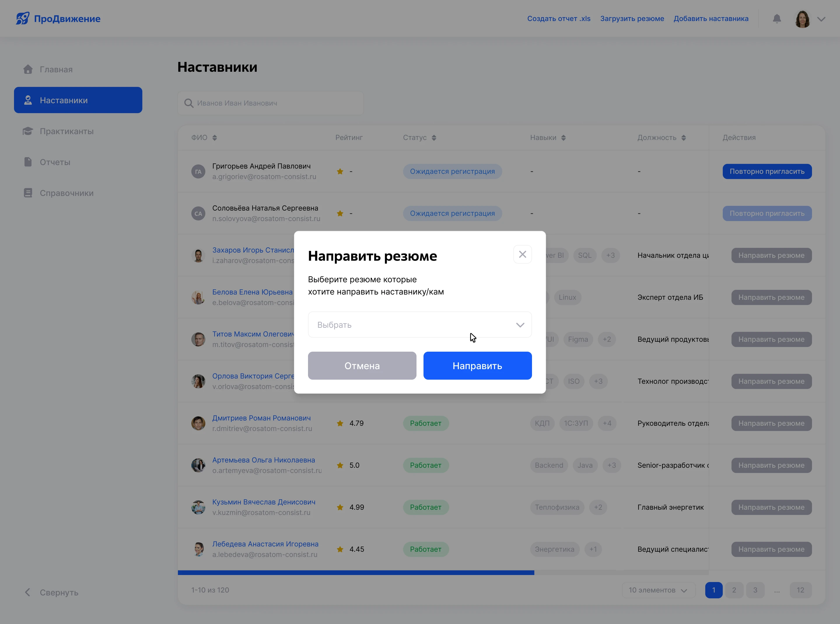Click Направить резюме for Кузьмин Вячеслав
The image size is (840, 624).
(x=771, y=507)
